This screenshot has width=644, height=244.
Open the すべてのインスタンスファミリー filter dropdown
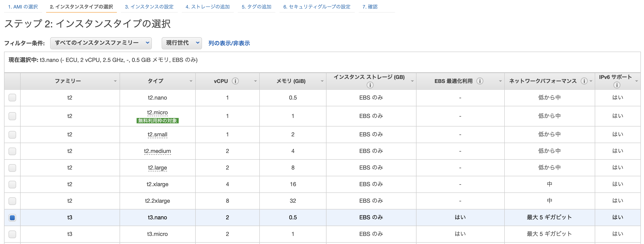tap(101, 43)
